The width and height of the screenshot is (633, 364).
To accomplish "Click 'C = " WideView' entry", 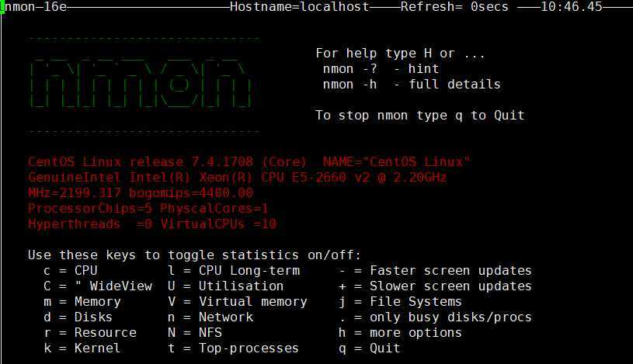I will pyautogui.click(x=98, y=286).
